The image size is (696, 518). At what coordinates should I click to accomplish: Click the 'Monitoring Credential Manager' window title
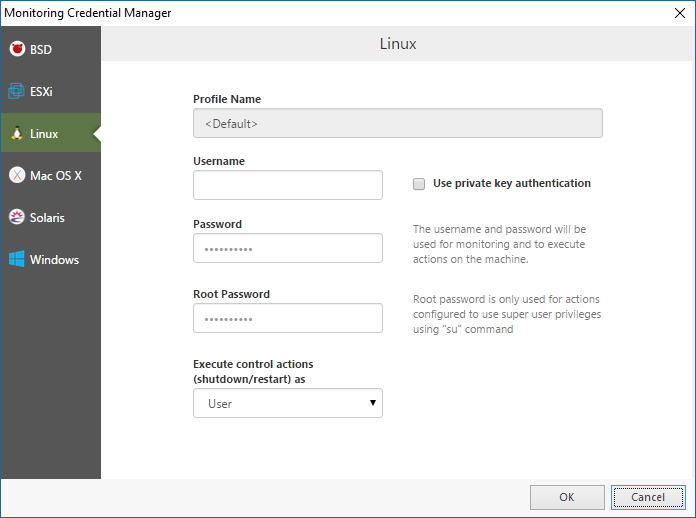point(87,13)
